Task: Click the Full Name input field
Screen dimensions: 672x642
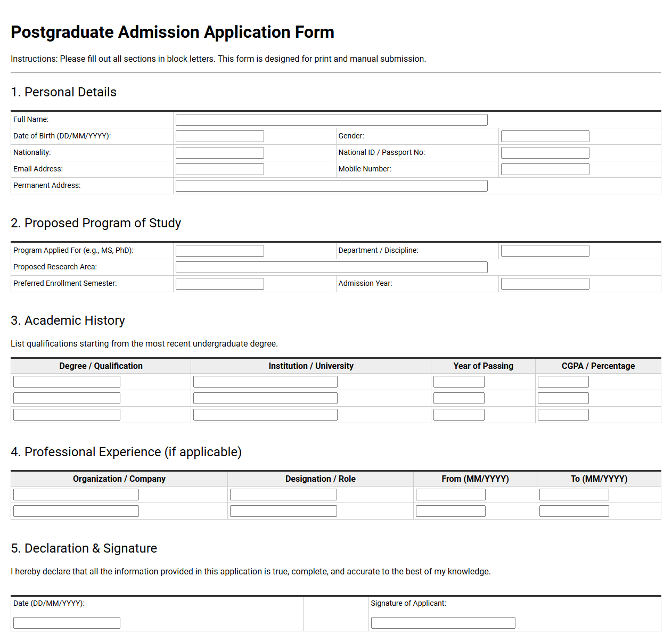Action: tap(331, 120)
